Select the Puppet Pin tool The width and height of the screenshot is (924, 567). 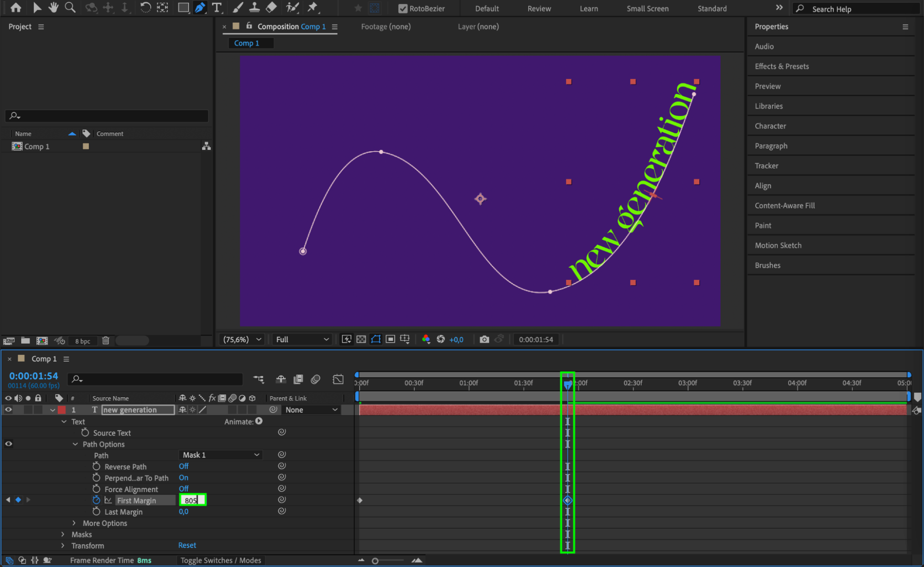[x=313, y=7]
